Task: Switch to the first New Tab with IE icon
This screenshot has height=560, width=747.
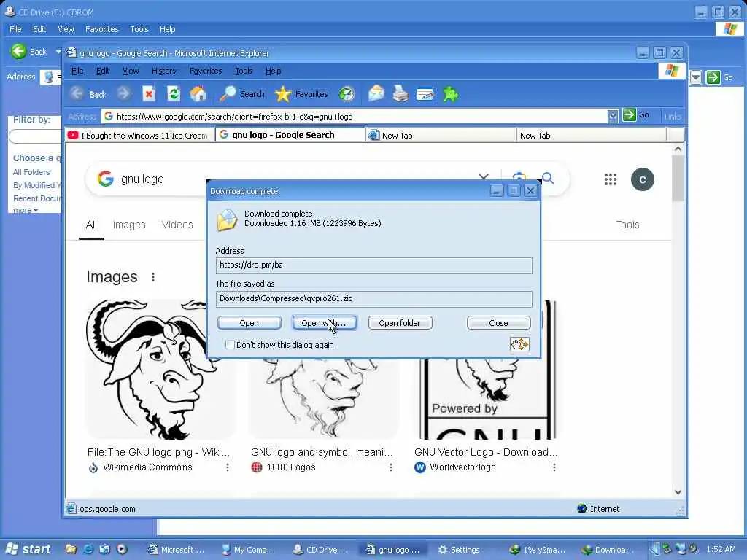Action: (x=441, y=135)
